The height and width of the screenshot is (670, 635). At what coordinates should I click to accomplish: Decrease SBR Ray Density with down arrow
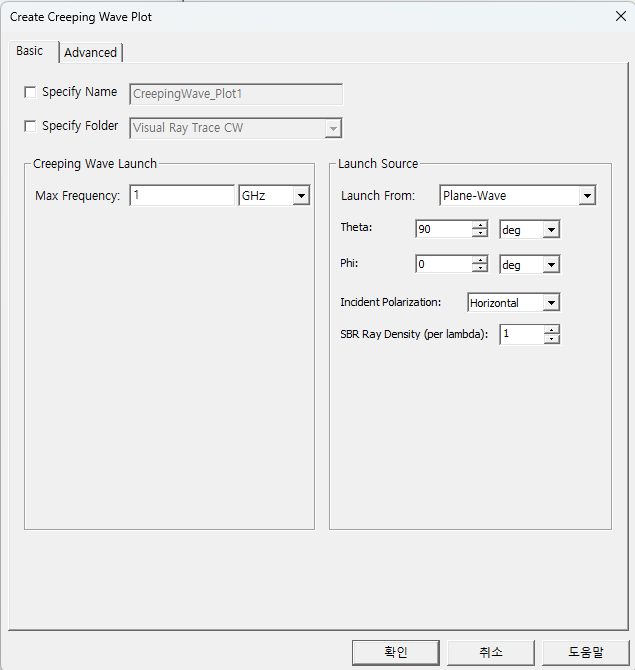[552, 339]
